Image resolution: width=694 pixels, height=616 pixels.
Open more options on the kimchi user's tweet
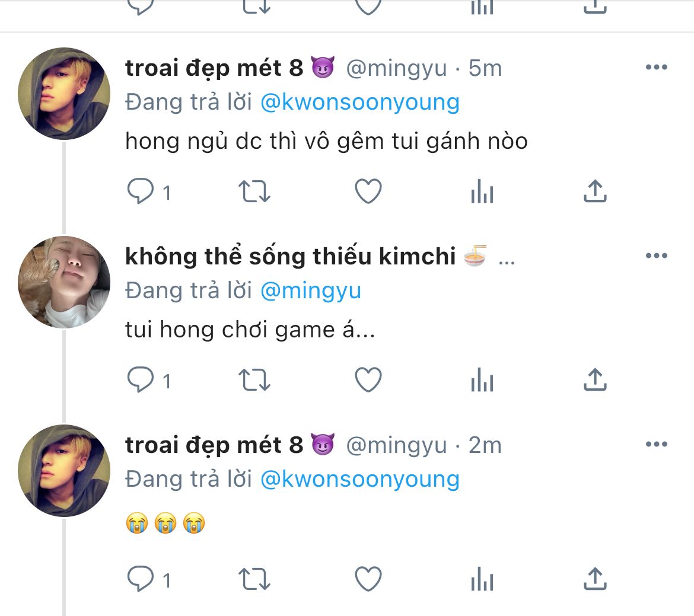coord(656,256)
